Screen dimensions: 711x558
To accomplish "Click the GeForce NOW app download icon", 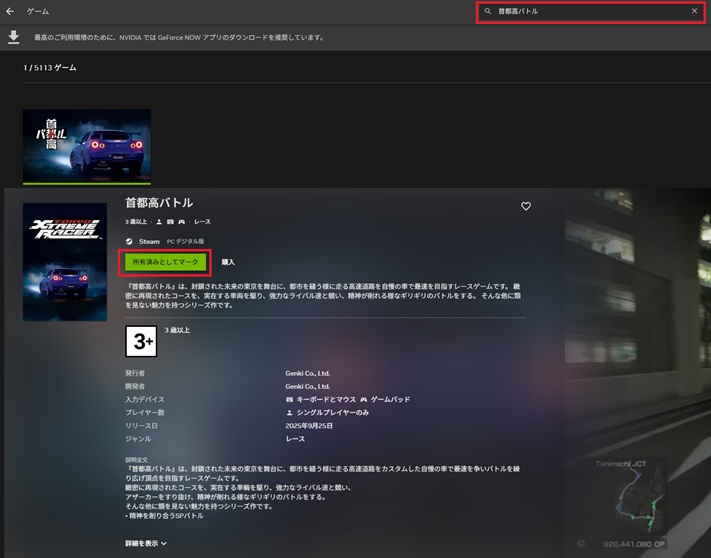I will [x=13, y=37].
